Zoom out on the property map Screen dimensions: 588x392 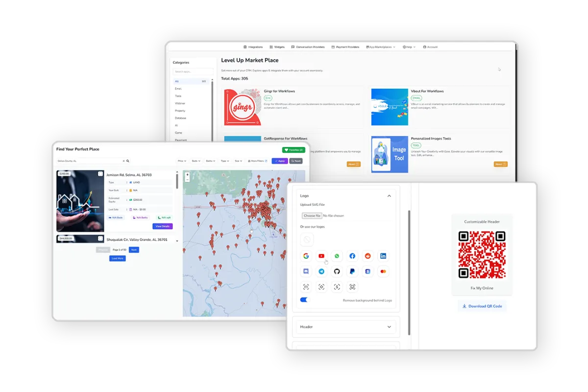point(187,179)
